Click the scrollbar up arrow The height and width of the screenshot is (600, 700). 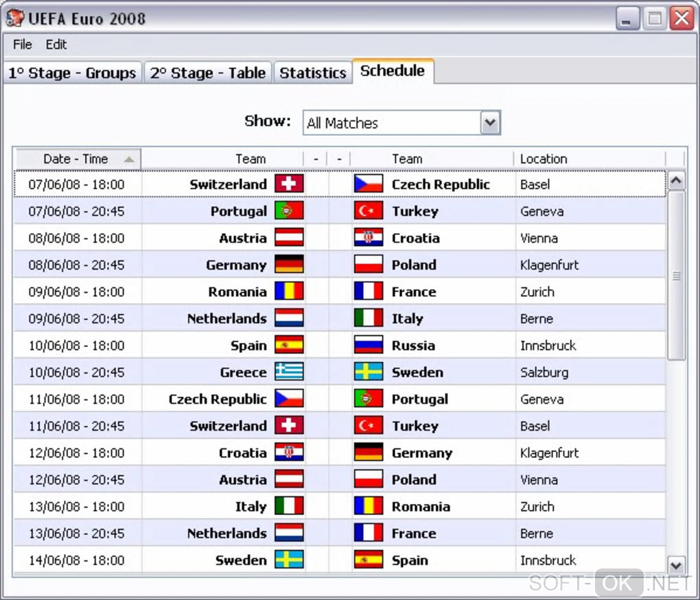[x=676, y=180]
